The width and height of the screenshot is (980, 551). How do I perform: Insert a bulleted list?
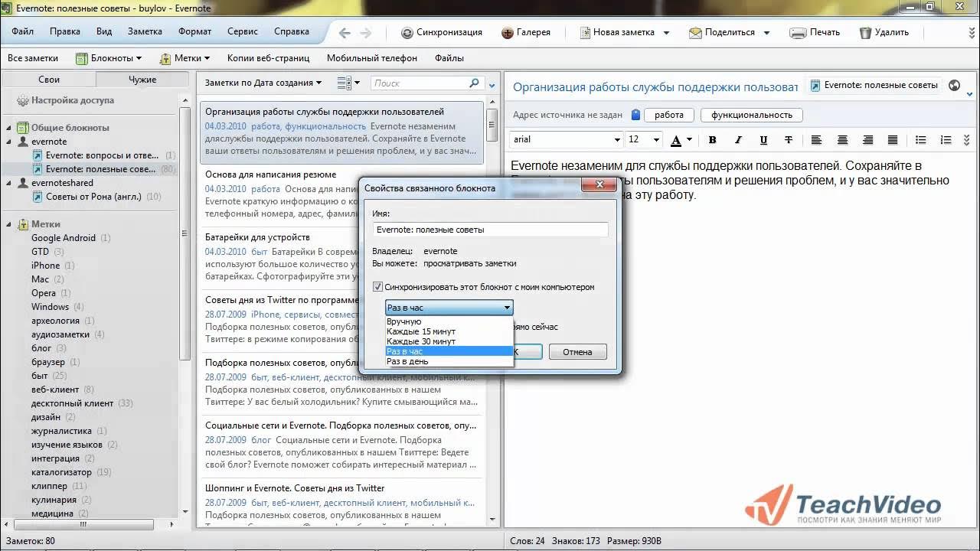[x=921, y=140]
